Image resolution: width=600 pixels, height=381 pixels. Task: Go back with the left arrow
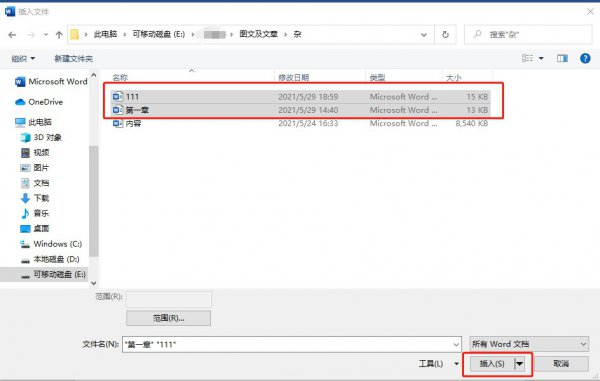pos(12,35)
